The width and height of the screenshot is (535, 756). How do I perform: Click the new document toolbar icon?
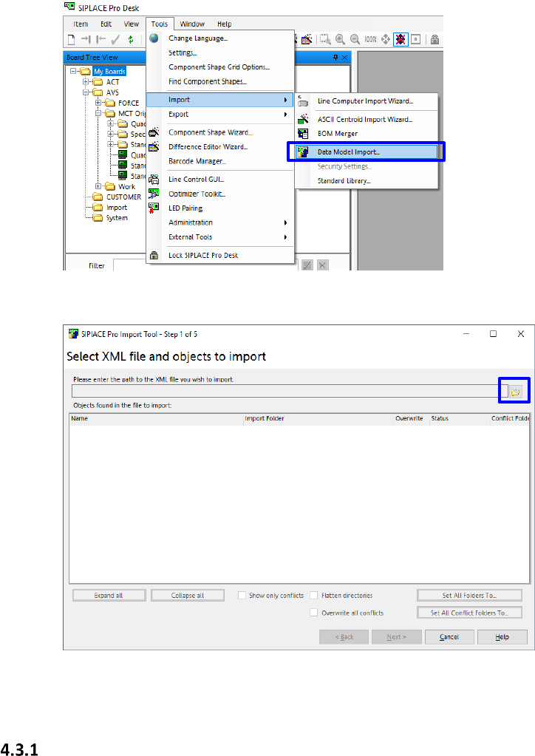pos(72,39)
